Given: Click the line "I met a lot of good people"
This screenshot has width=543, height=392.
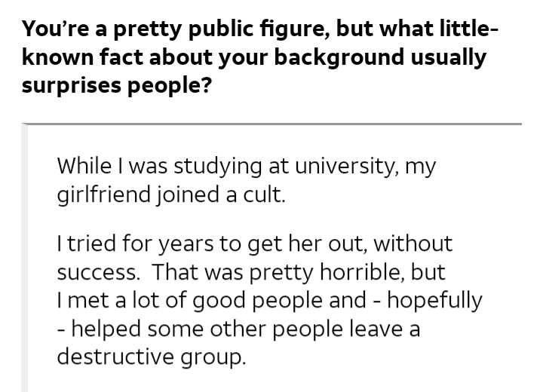Looking at the screenshot, I should [212, 301].
